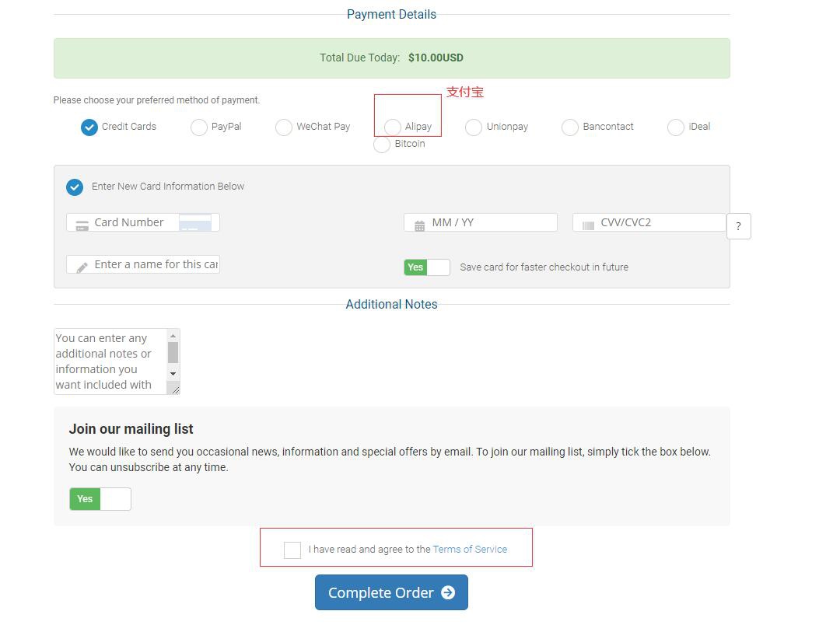Select the Unionpay radio button

(474, 127)
